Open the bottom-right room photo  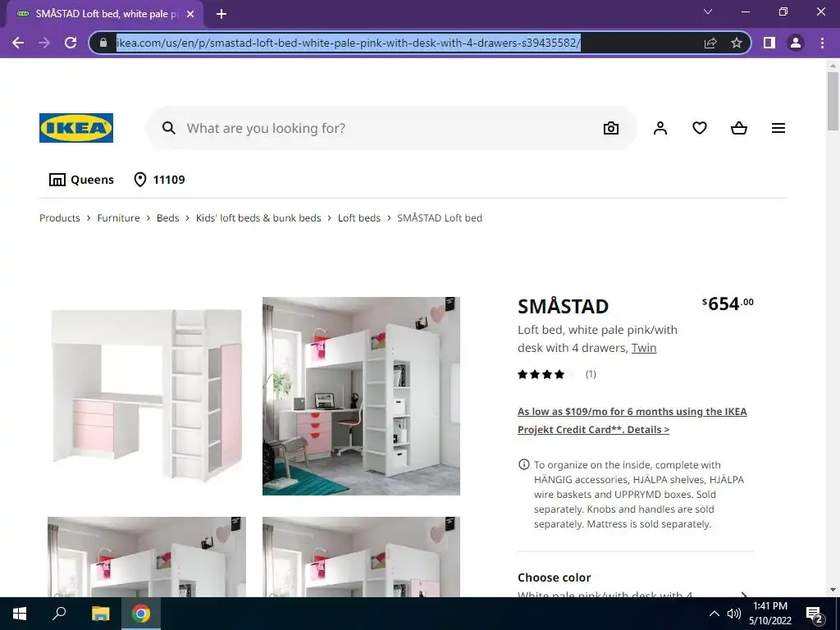[361, 557]
